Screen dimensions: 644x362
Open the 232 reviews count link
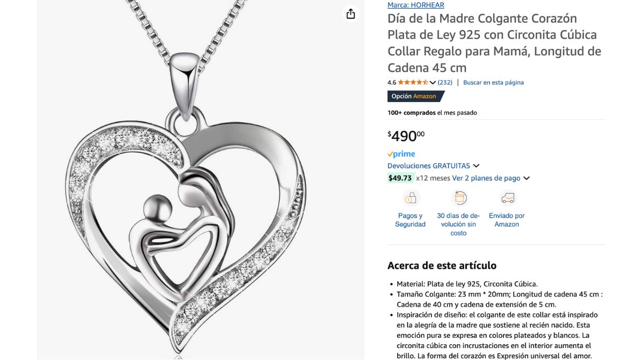point(445,83)
